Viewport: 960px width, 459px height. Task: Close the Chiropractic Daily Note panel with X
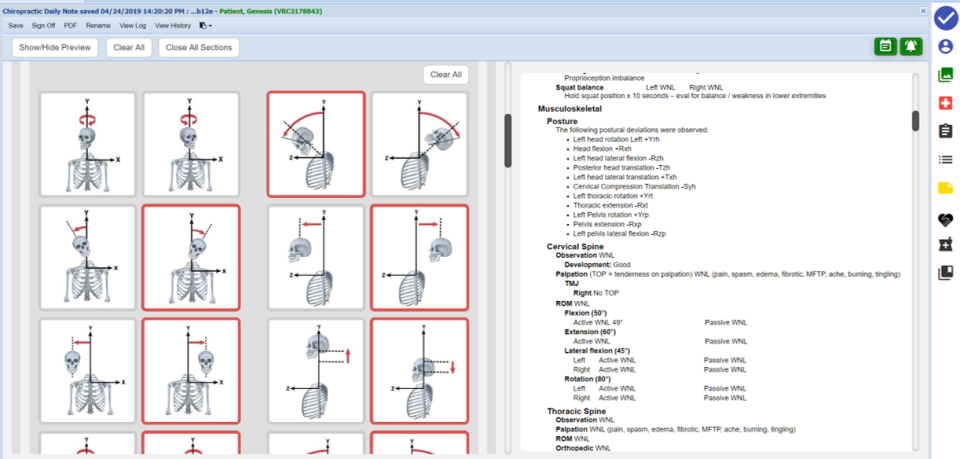click(x=923, y=11)
